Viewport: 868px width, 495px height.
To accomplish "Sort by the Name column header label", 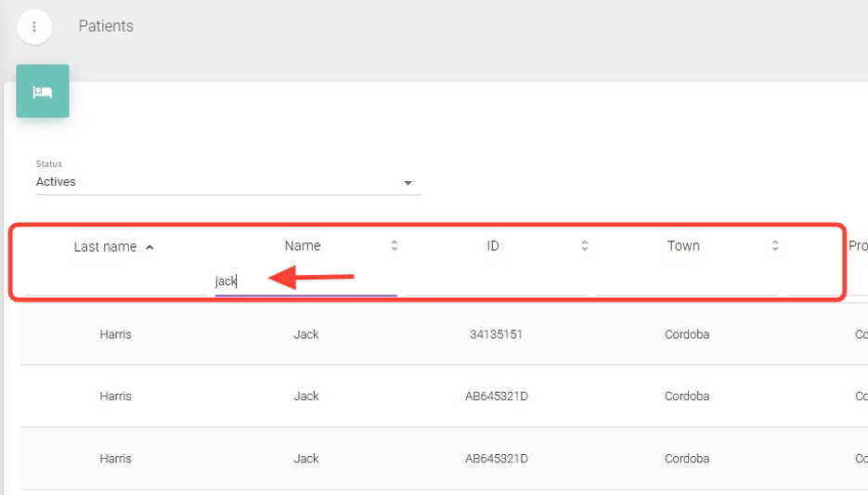I will point(303,246).
